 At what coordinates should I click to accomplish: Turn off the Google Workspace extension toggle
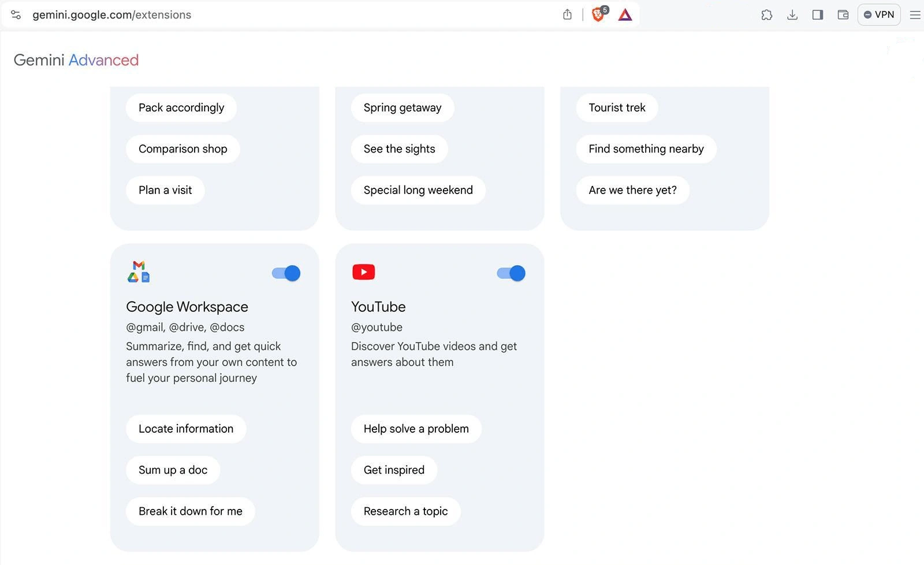[x=286, y=273]
